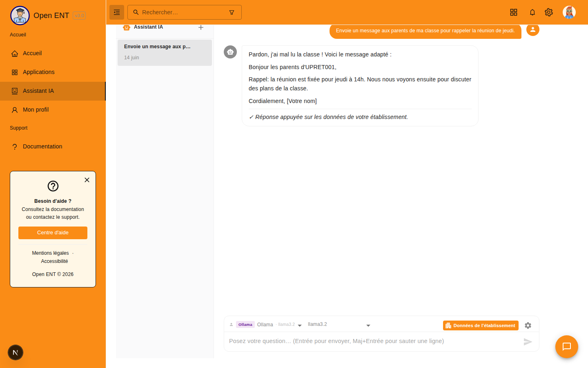Click the send message arrow
The height and width of the screenshot is (368, 588).
coord(528,342)
